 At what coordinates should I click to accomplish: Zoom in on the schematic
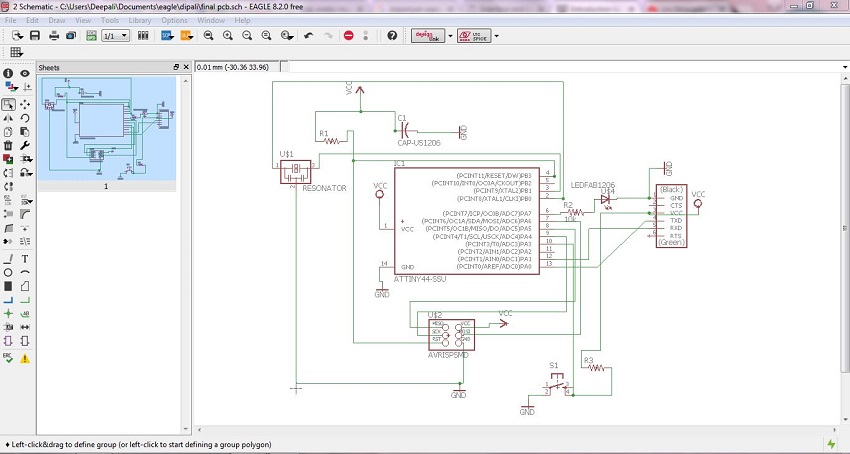click(228, 35)
